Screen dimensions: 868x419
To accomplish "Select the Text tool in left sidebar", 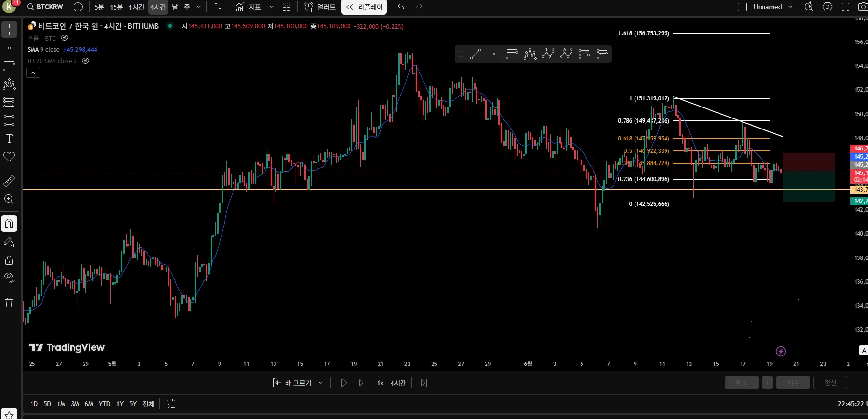I will coord(9,139).
